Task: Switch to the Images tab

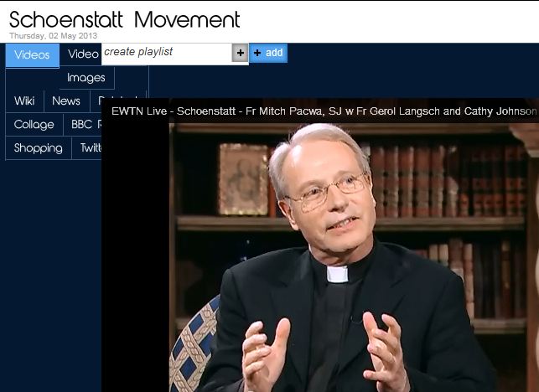Action: [x=86, y=78]
